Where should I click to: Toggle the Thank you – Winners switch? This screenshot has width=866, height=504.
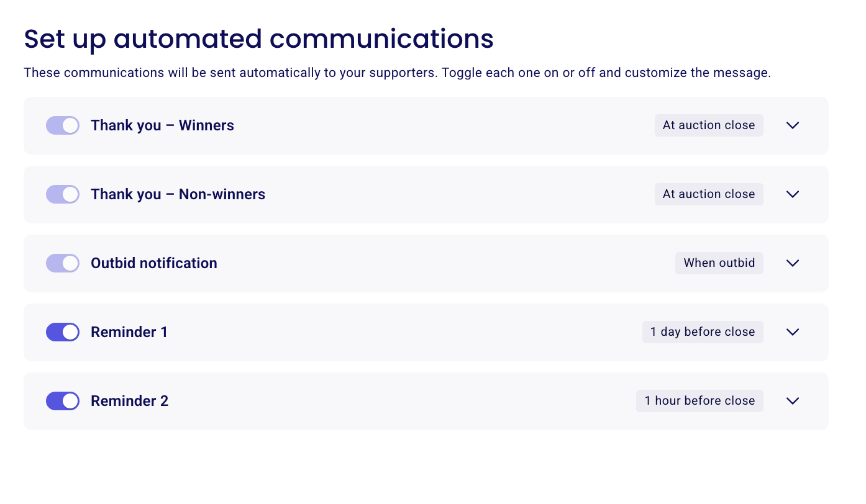tap(63, 125)
